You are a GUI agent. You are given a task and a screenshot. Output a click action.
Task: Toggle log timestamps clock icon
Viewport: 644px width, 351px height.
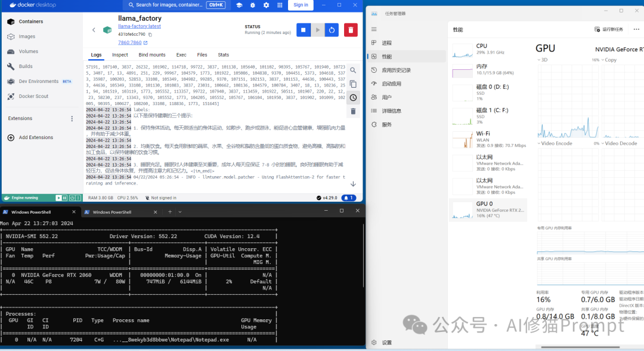(353, 98)
